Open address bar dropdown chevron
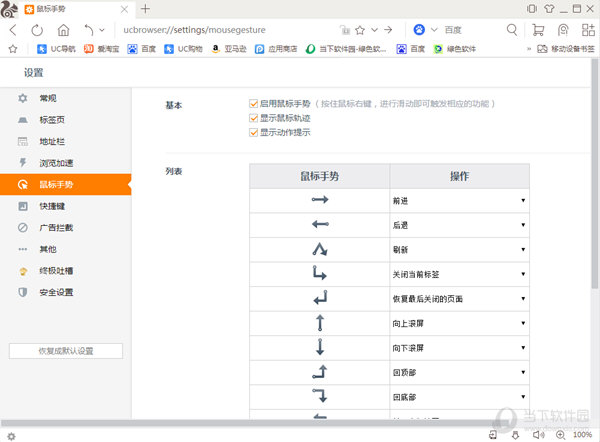 [375, 30]
